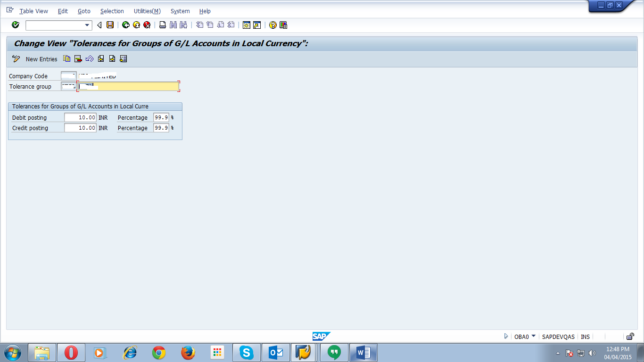Viewport: 644px width, 362px height.
Task: Click the Find binoculars icon
Action: point(173,25)
